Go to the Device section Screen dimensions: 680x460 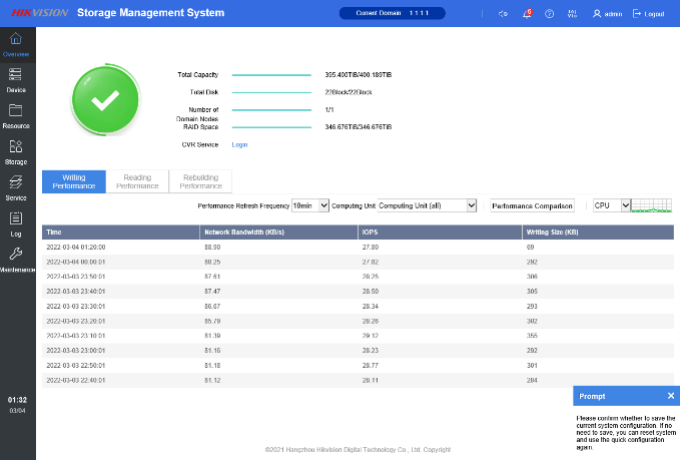(16, 79)
